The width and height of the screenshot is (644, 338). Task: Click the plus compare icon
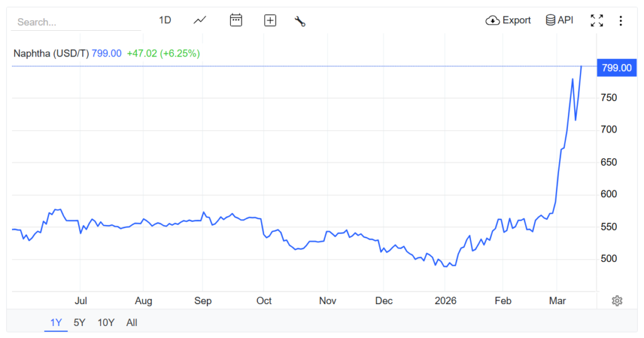pos(270,21)
